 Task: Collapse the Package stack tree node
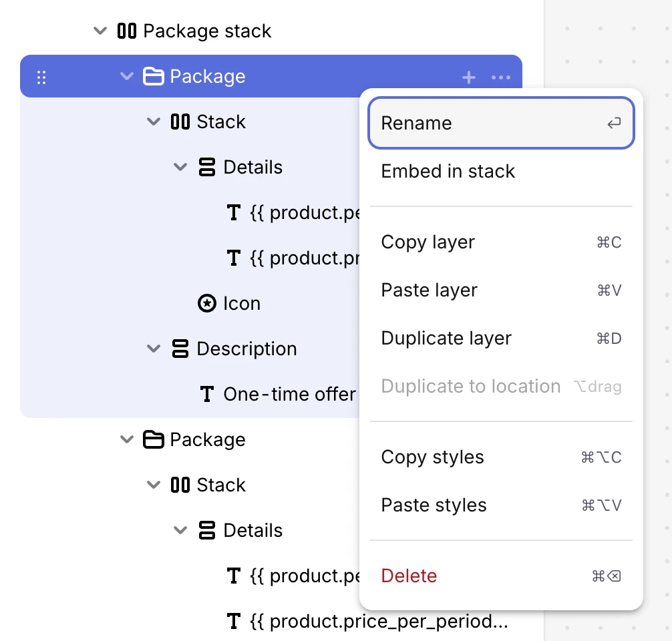click(100, 31)
